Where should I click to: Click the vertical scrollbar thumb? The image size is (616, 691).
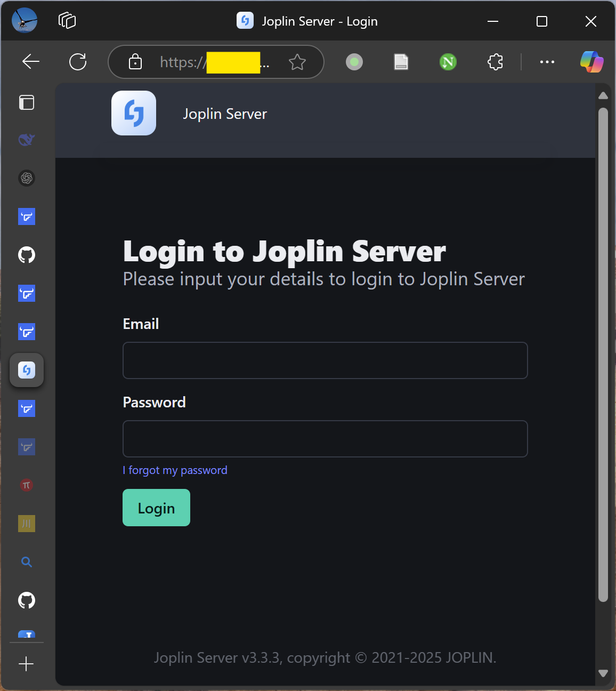point(603,355)
